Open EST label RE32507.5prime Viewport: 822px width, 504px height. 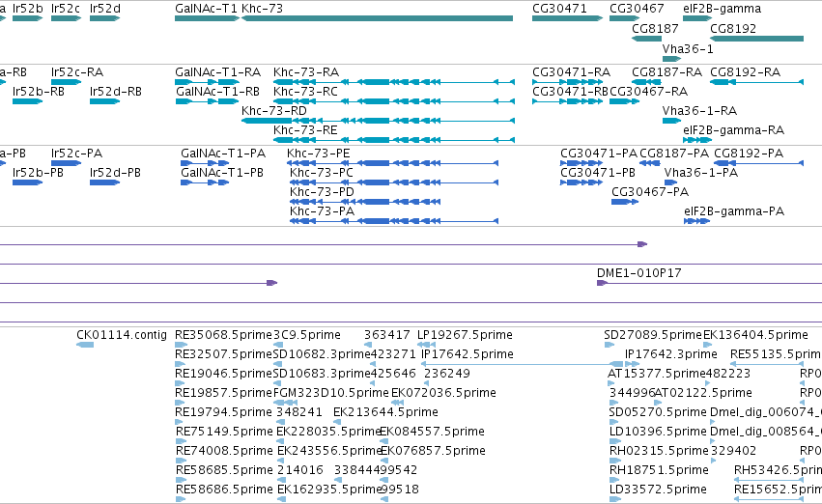point(224,354)
